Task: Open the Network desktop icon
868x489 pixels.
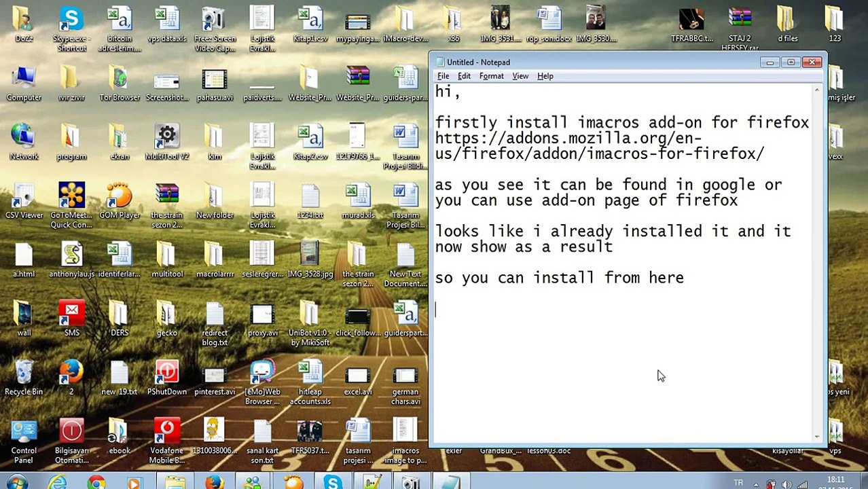Action: 24,143
